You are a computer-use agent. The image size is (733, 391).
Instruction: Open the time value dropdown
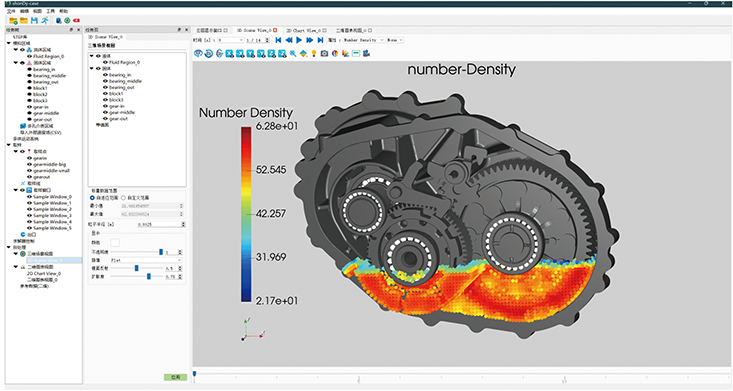click(231, 40)
